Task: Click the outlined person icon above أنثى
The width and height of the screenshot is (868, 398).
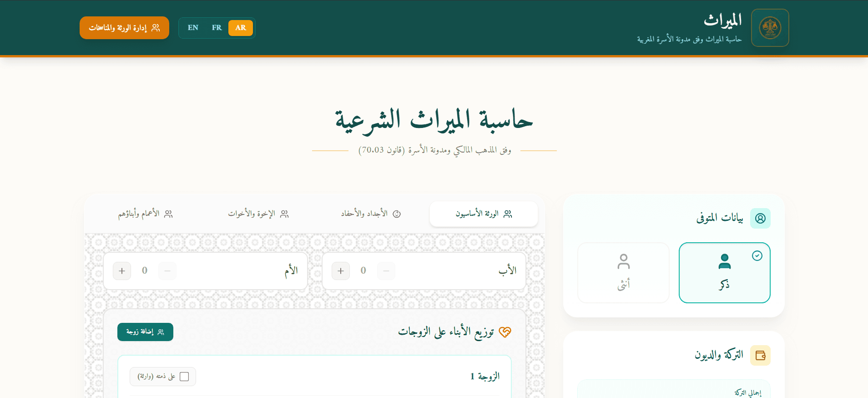Action: (x=623, y=261)
